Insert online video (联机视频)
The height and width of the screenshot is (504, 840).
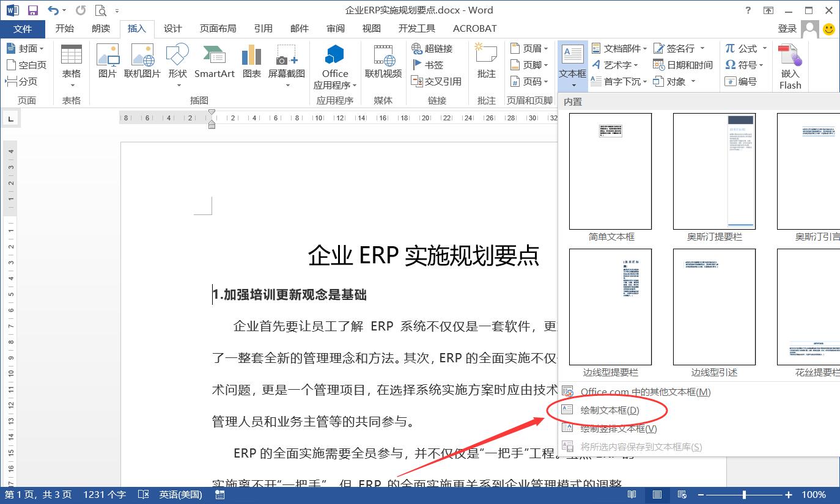pos(383,62)
